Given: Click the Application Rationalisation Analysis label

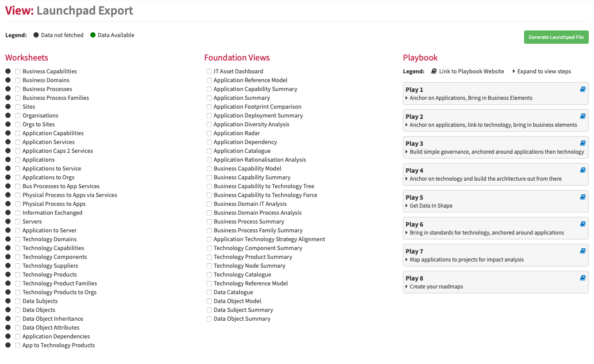Looking at the screenshot, I should (x=260, y=159).
